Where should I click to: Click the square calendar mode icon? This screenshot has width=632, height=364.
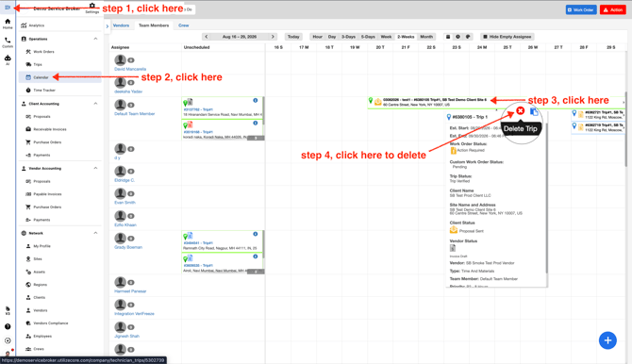pos(448,37)
